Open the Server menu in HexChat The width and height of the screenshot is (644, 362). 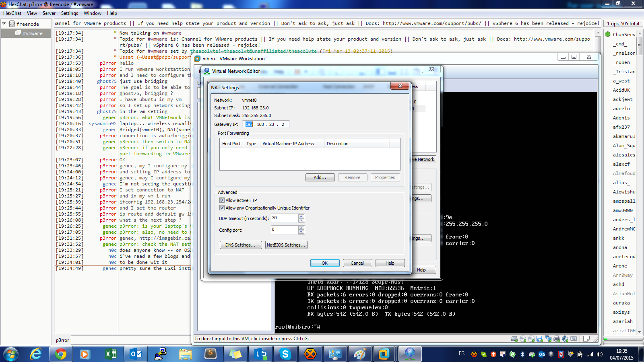tap(49, 13)
